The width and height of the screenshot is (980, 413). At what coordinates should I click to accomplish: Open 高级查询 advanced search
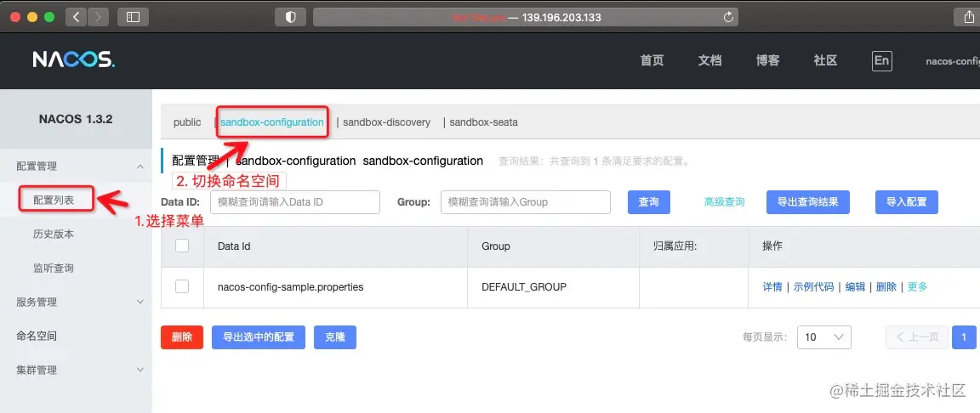(x=725, y=202)
